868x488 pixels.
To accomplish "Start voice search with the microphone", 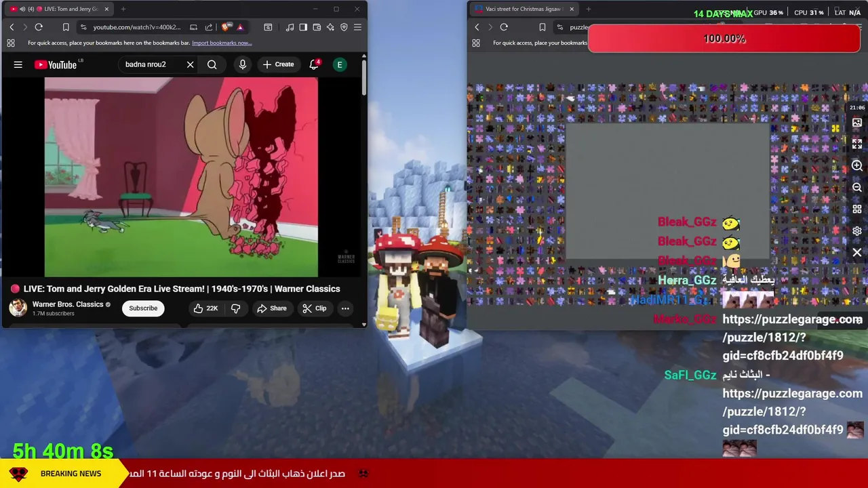I will pos(242,64).
